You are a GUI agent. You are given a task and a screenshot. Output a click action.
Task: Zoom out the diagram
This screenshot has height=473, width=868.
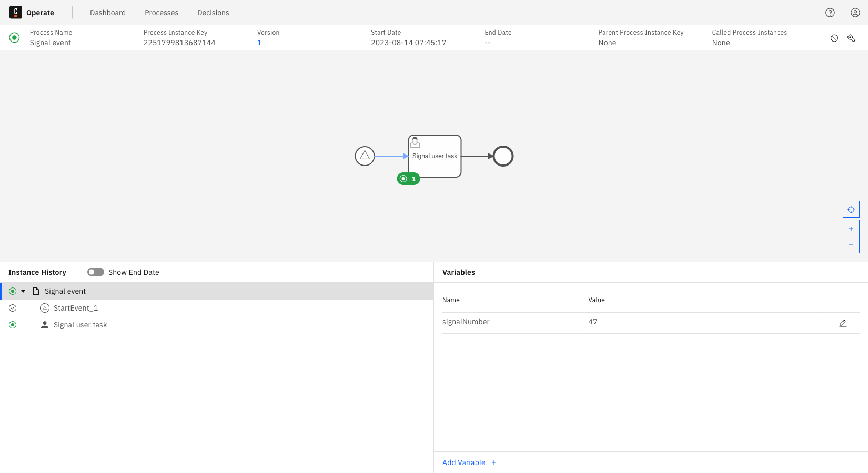(x=851, y=245)
